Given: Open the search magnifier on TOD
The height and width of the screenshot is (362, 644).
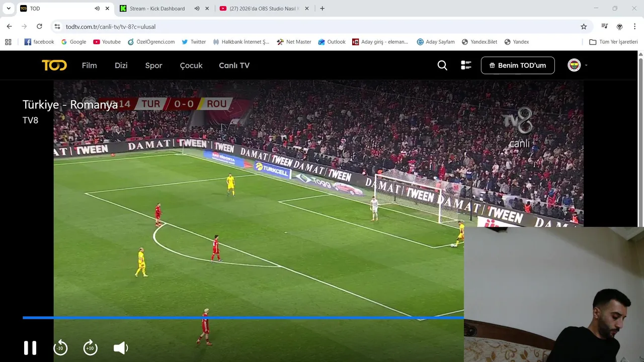Looking at the screenshot, I should tap(442, 65).
